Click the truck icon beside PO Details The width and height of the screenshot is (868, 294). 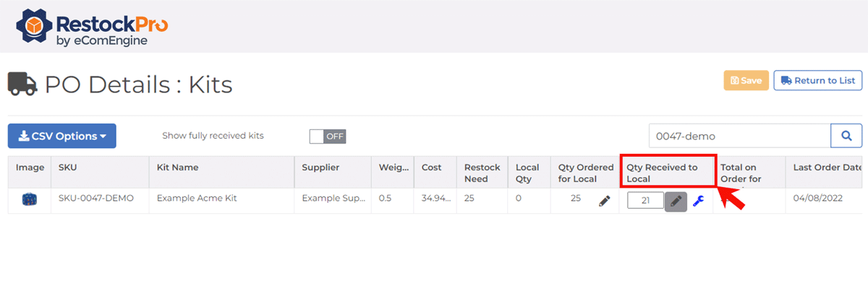tap(22, 85)
